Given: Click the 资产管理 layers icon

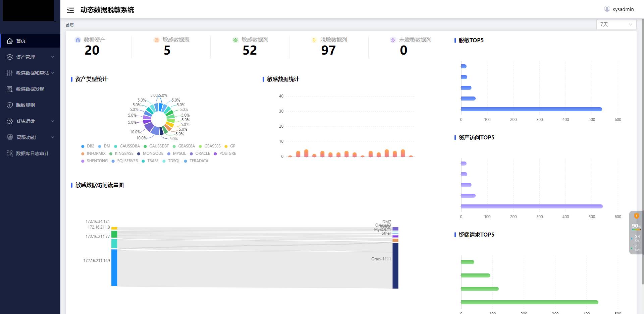Looking at the screenshot, I should pos(10,57).
